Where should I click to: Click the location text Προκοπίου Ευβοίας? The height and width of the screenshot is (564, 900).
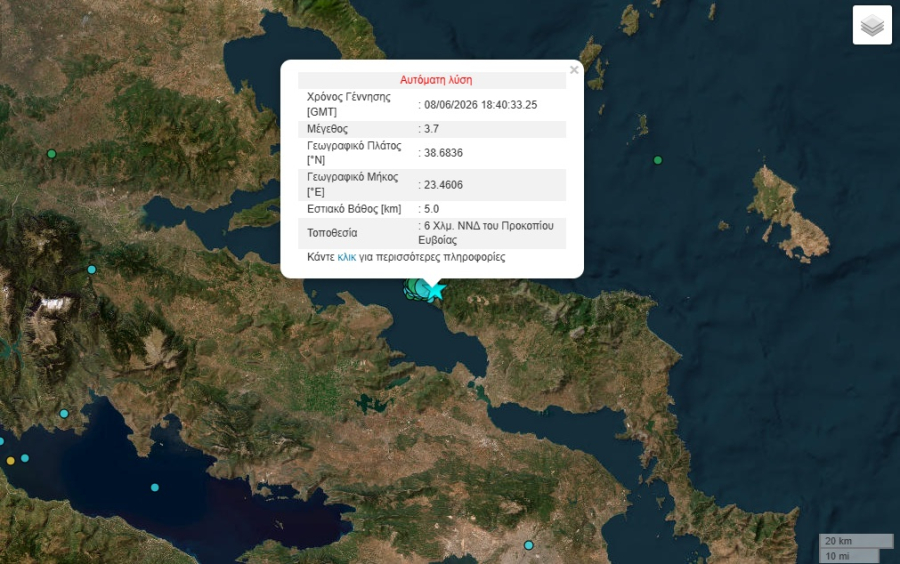pyautogui.click(x=486, y=233)
